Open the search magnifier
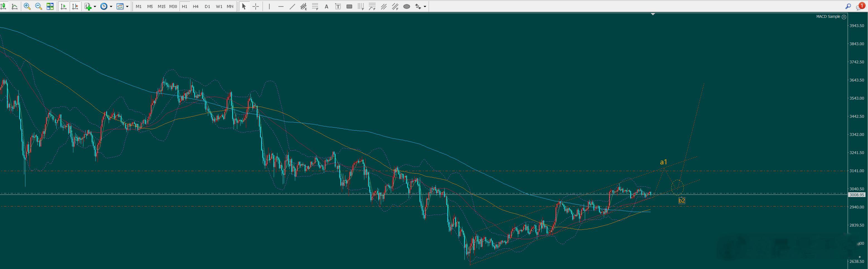Screen dimensions: 868x269 [x=848, y=6]
